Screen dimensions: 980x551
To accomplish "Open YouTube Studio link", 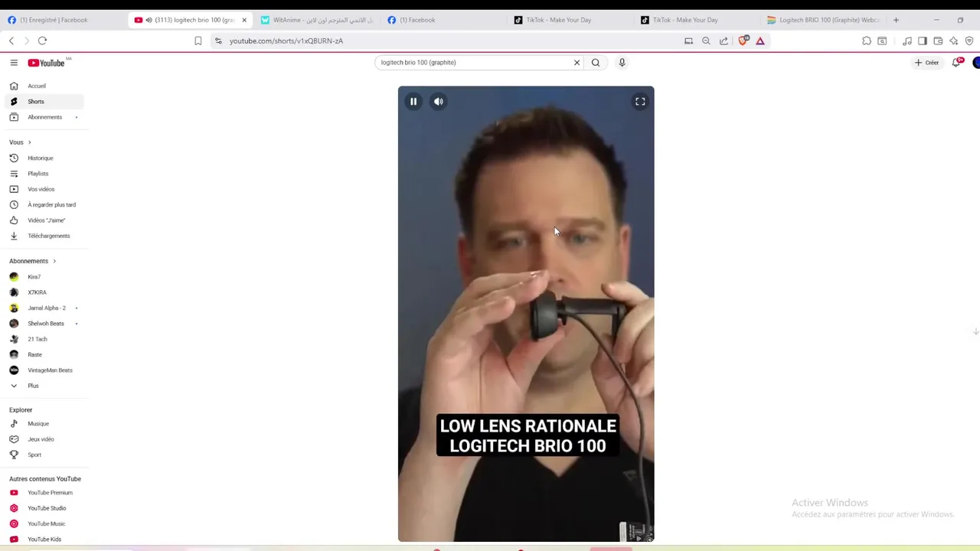I will [x=44, y=508].
